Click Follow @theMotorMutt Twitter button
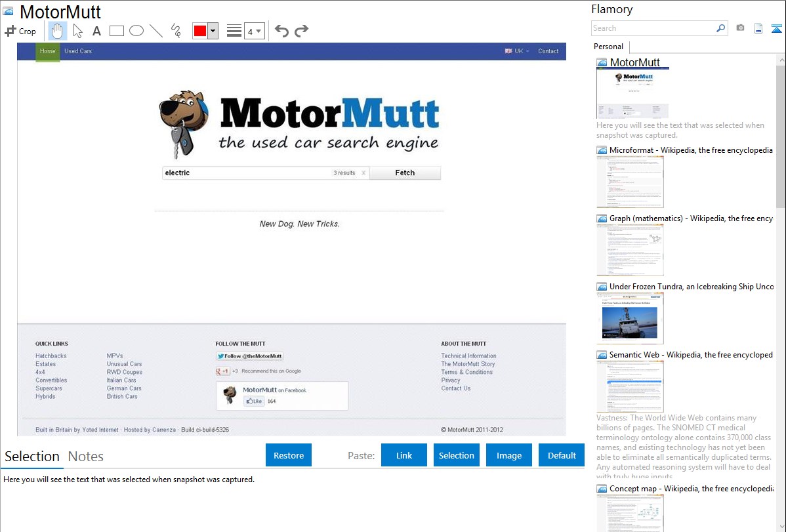786x532 pixels. [x=249, y=356]
